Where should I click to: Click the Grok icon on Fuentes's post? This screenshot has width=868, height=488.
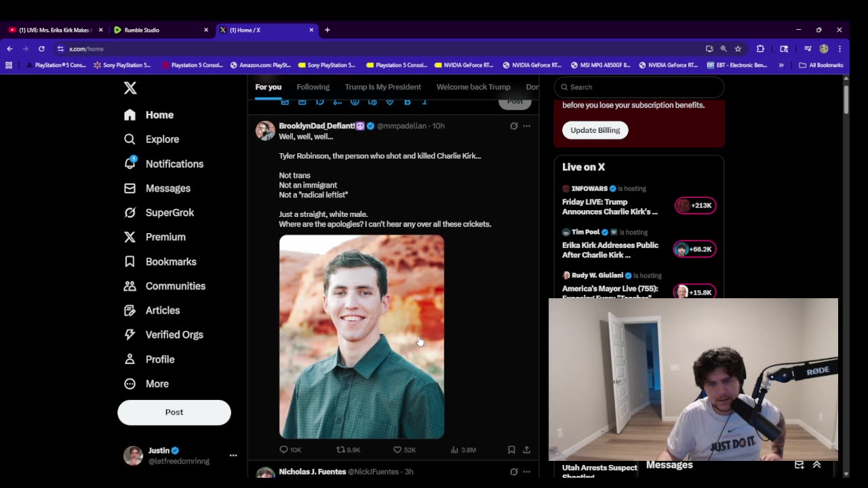click(514, 472)
